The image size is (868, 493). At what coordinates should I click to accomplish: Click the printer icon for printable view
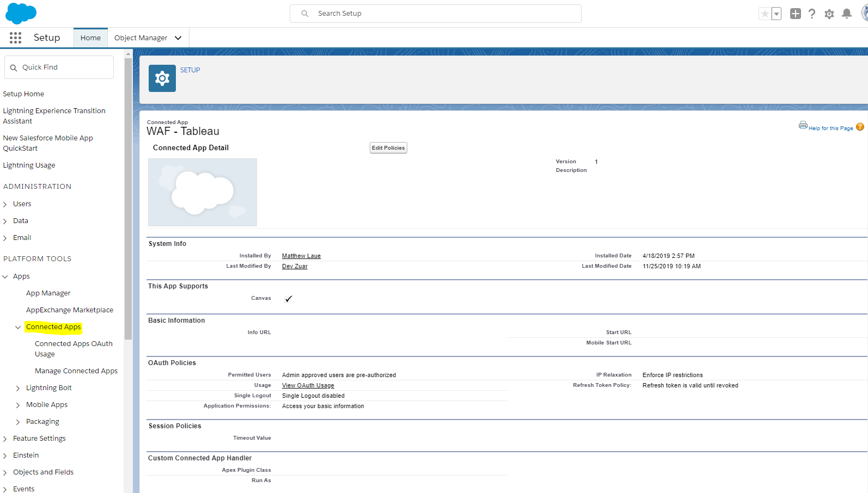pos(803,125)
